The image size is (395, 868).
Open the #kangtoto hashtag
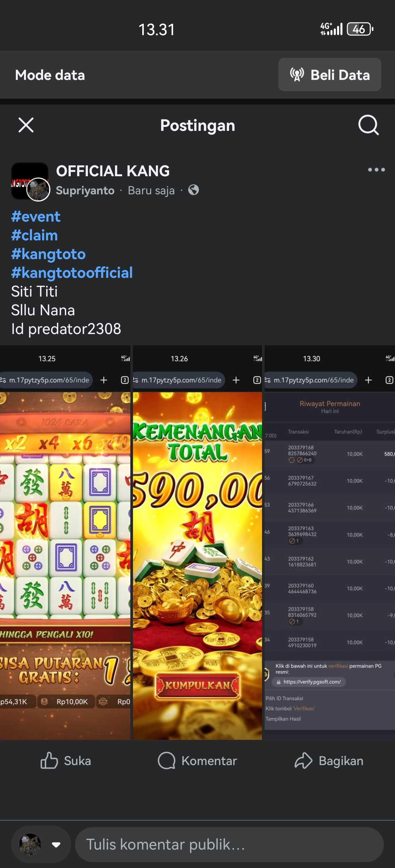point(48,254)
